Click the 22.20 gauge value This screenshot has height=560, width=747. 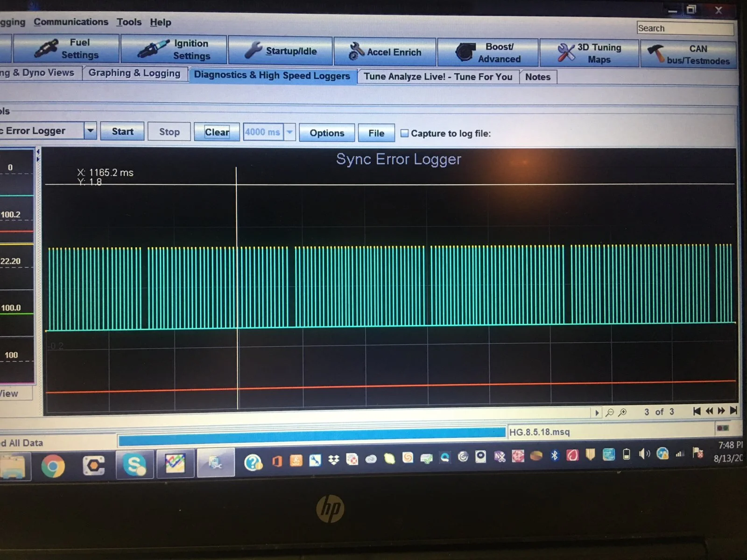point(10,261)
